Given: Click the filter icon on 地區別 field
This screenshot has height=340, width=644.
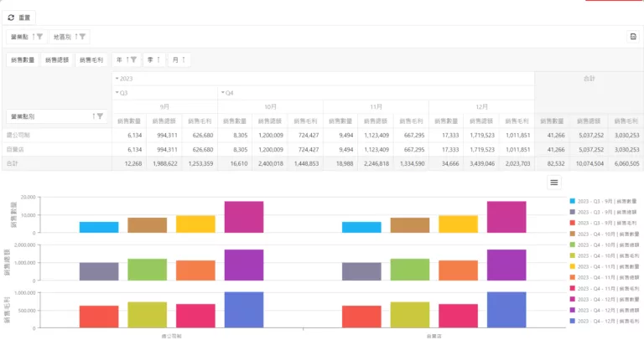Looking at the screenshot, I should [82, 37].
